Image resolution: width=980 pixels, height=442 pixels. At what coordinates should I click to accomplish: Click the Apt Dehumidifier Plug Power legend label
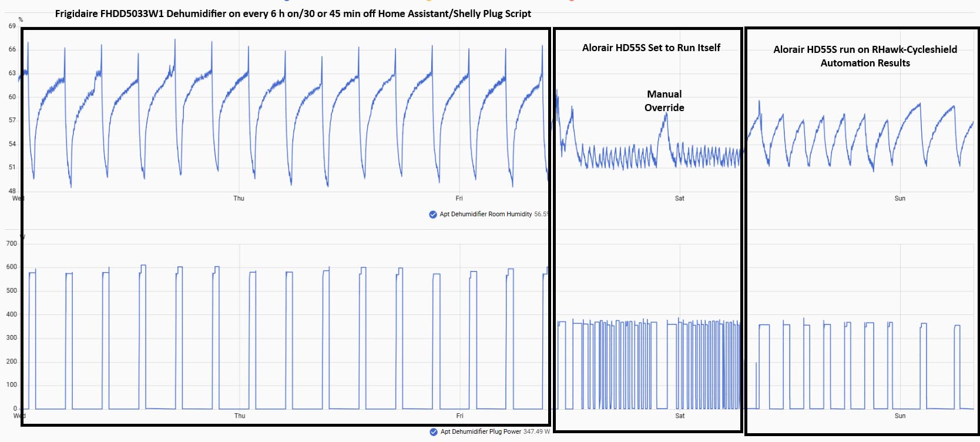(x=481, y=432)
